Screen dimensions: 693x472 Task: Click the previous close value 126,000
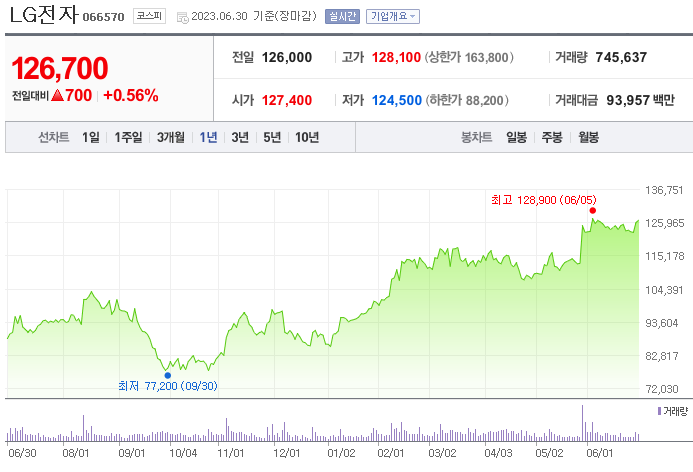coord(287,57)
